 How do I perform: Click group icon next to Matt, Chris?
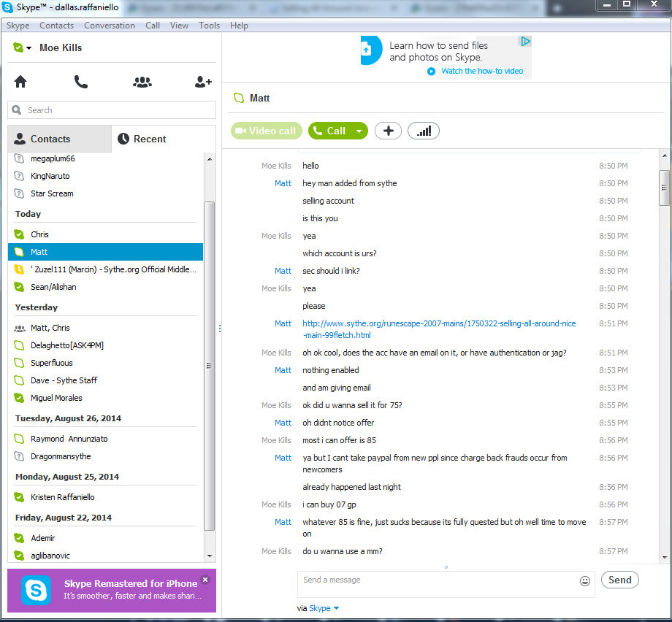19,329
